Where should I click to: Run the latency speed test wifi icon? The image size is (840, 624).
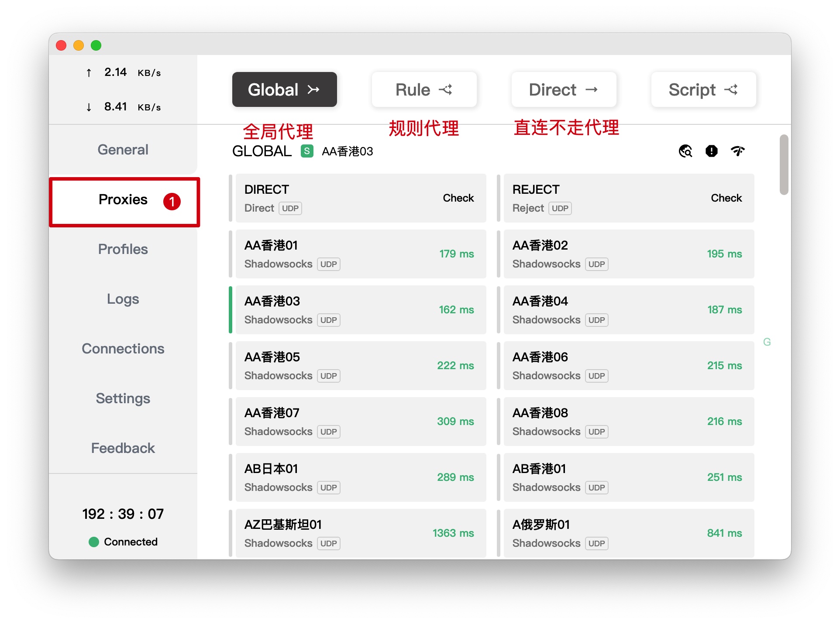(738, 151)
